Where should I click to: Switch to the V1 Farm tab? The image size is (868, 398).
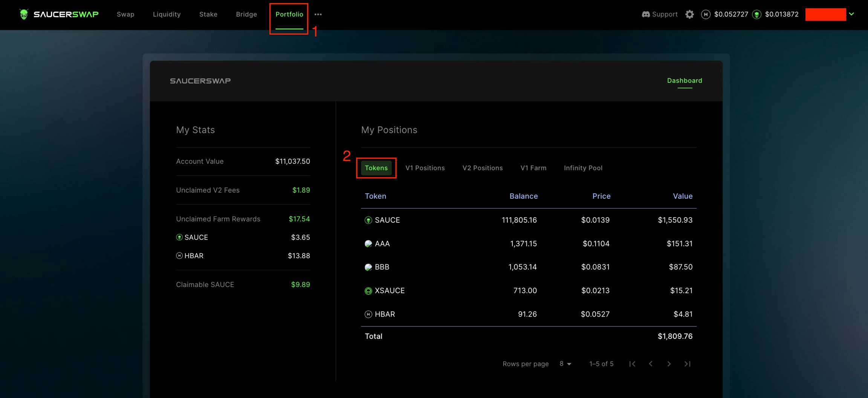tap(533, 168)
